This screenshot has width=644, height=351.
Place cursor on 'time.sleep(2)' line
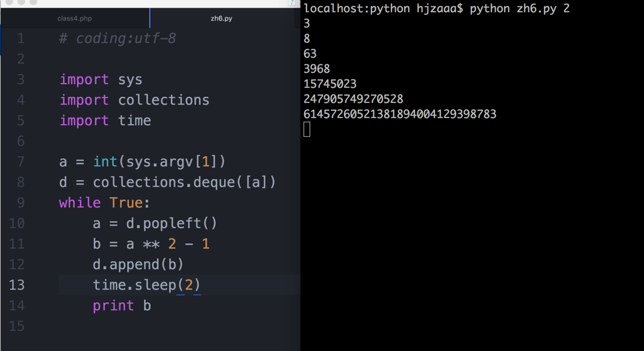click(147, 284)
